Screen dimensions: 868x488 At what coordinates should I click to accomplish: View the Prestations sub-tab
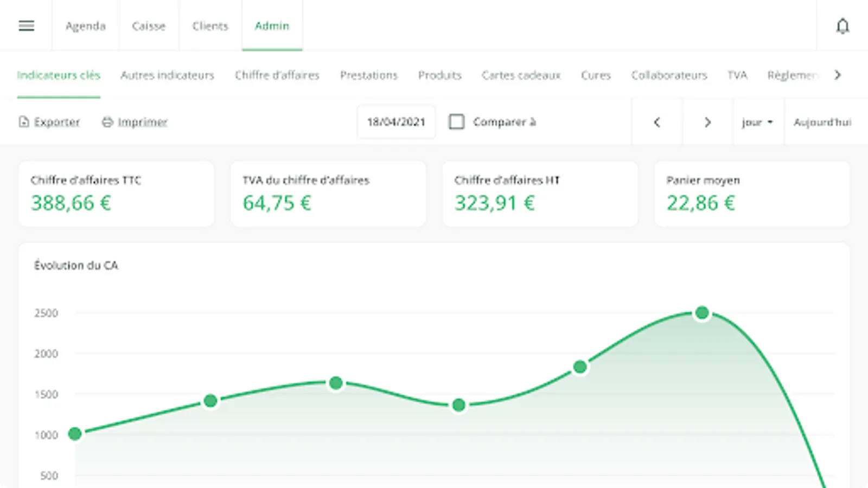(369, 75)
